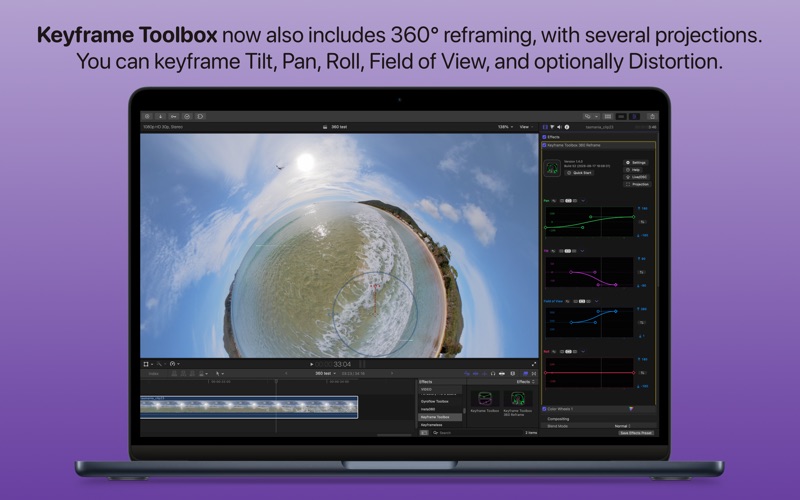800x500 pixels.
Task: Switch to the Color inspector tab icon
Action: pos(552,127)
